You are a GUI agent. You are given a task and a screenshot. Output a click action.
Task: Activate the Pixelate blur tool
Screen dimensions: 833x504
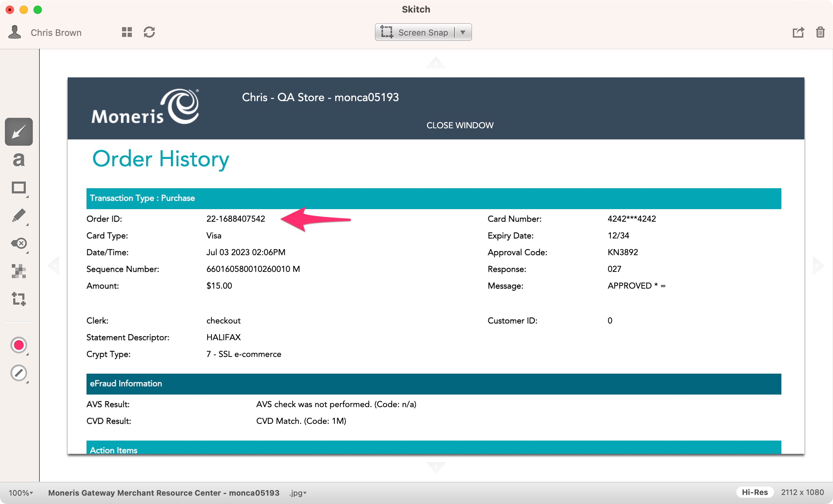click(19, 271)
